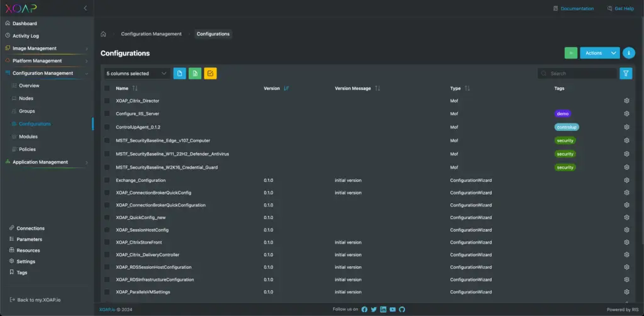This screenshot has height=316, width=644.
Task: Open Connections in sidebar
Action: pyautogui.click(x=30, y=229)
